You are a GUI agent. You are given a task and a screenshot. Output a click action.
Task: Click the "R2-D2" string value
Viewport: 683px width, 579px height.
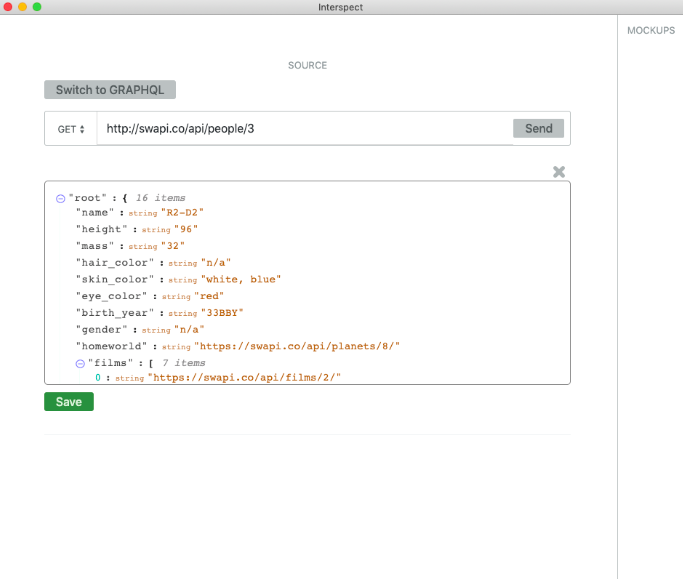182,213
